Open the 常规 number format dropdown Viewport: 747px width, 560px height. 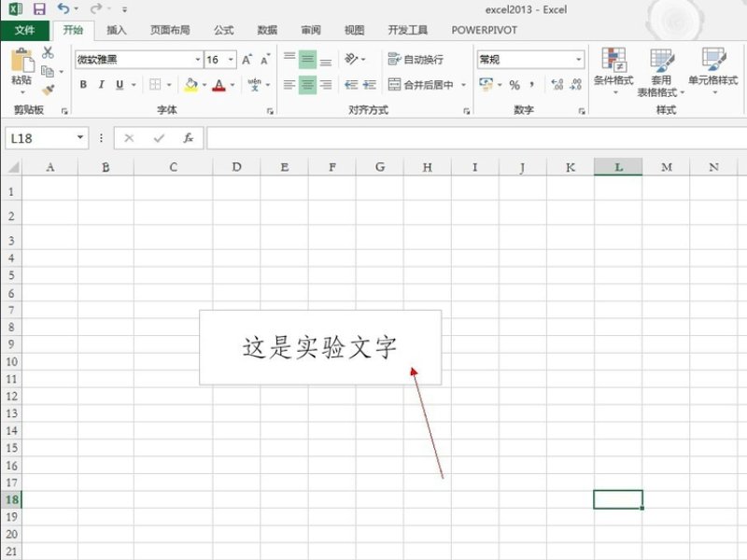coord(579,58)
